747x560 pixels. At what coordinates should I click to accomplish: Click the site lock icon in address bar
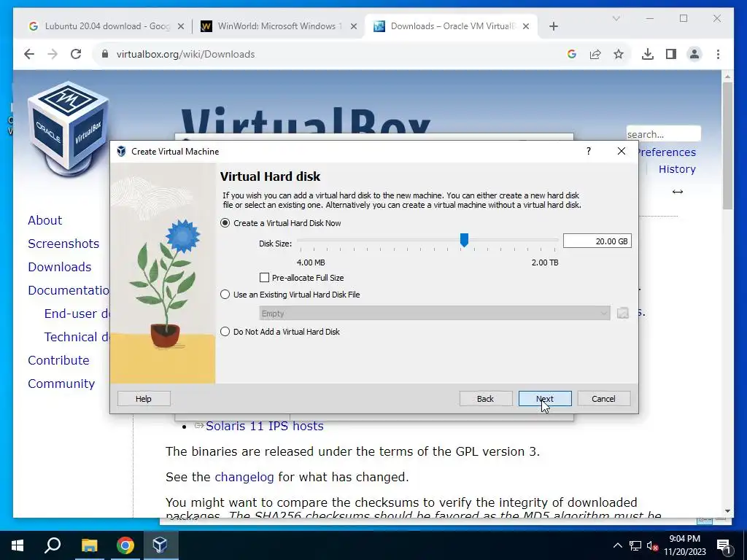(x=105, y=54)
